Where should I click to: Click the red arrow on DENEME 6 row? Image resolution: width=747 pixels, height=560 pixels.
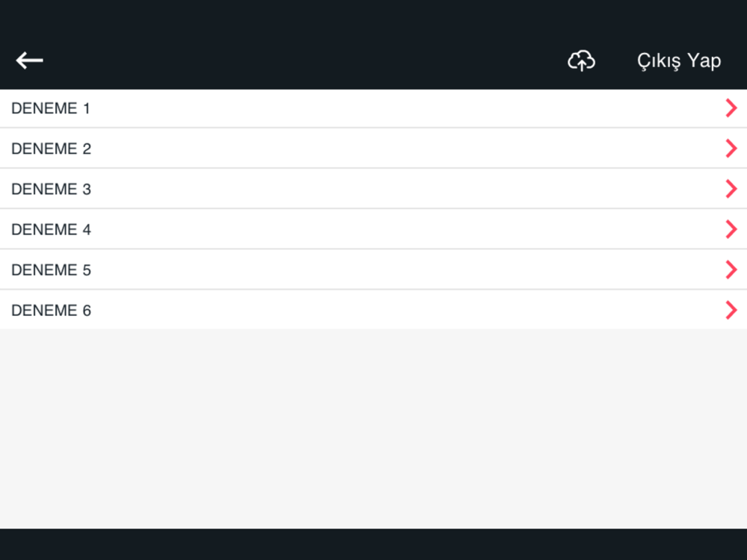pyautogui.click(x=731, y=310)
